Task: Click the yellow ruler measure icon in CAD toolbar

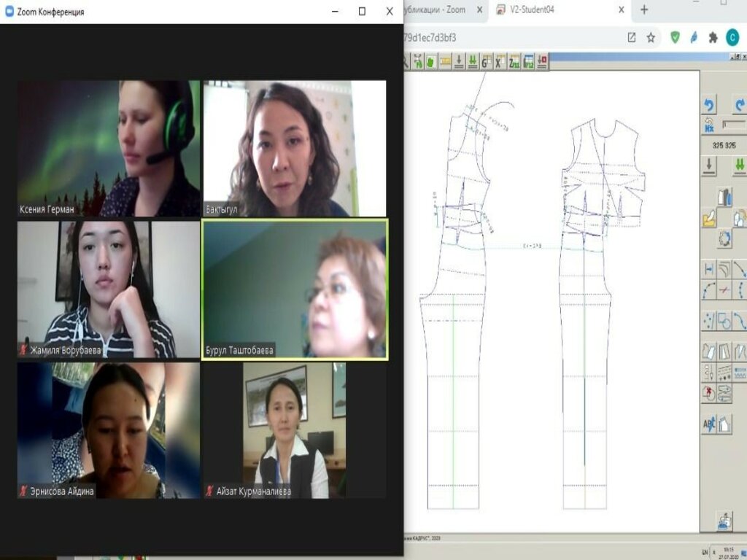Action: pyautogui.click(x=445, y=62)
